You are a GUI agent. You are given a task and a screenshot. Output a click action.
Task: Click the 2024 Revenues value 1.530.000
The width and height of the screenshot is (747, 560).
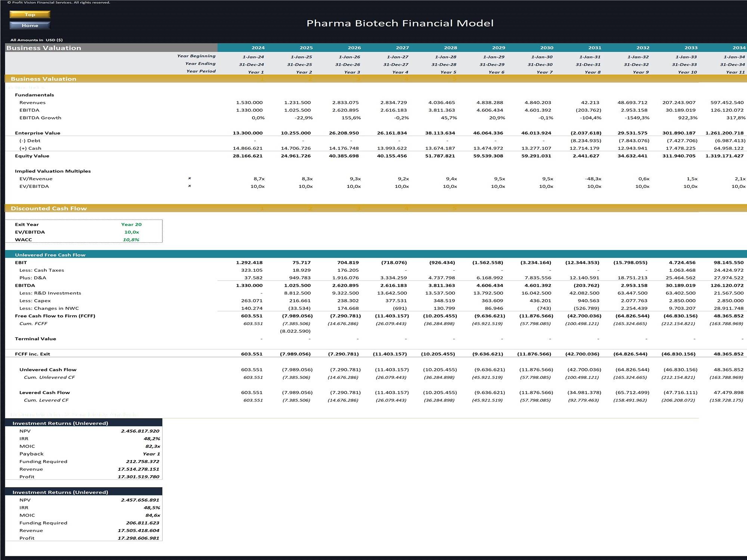pos(249,102)
